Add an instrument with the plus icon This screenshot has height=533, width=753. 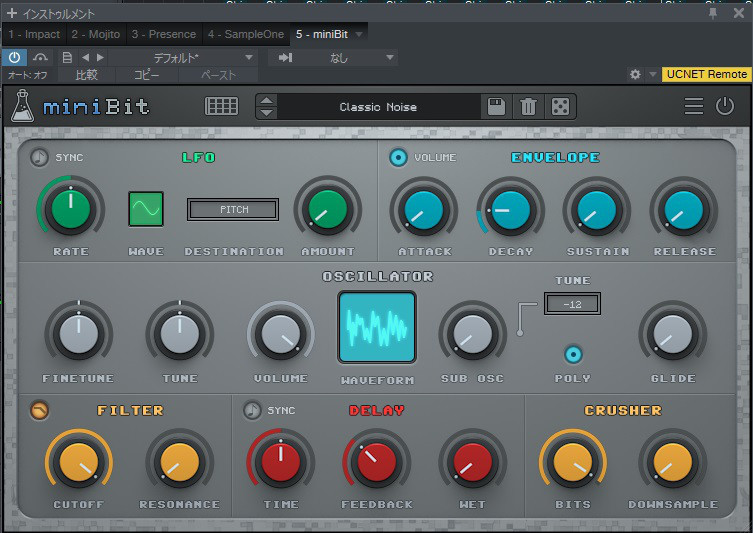tap(12, 13)
